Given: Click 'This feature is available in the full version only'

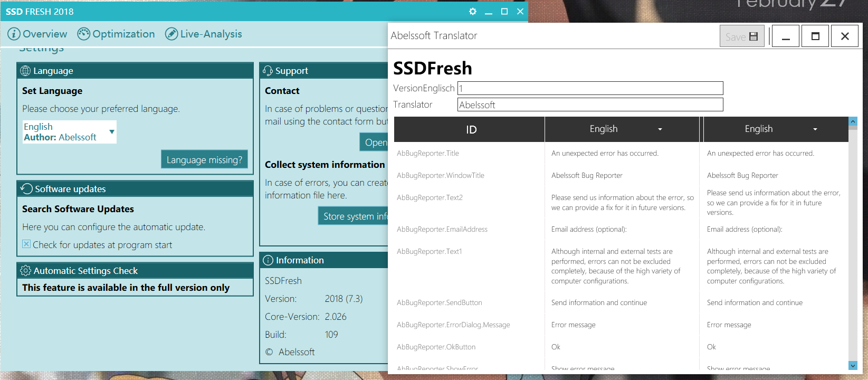Looking at the screenshot, I should click(x=126, y=288).
